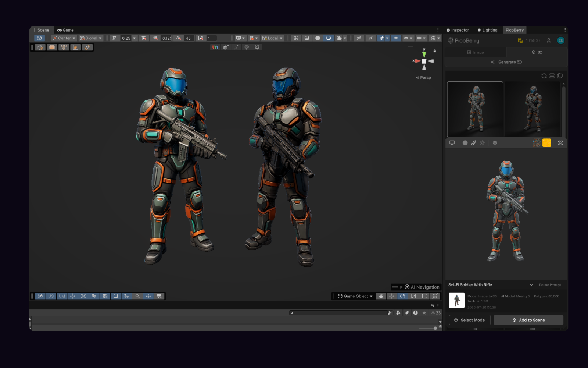588x368 pixels.
Task: Click the Add to Scene button
Action: tap(528, 320)
